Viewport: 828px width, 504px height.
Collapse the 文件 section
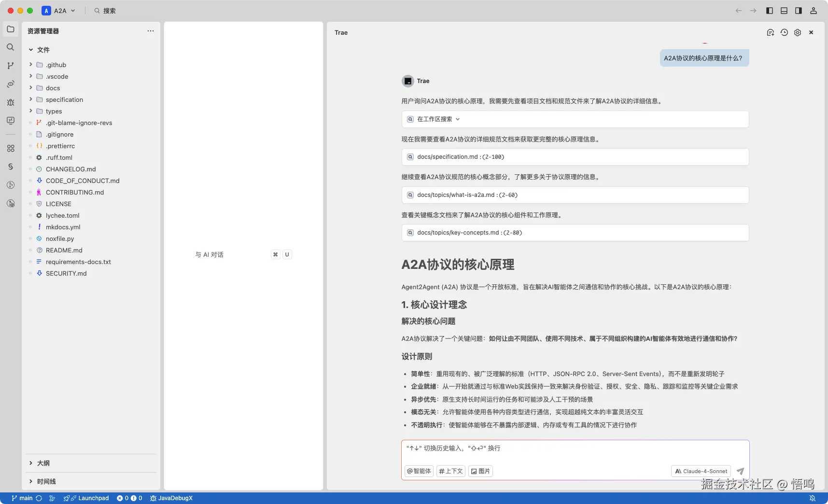tap(31, 50)
